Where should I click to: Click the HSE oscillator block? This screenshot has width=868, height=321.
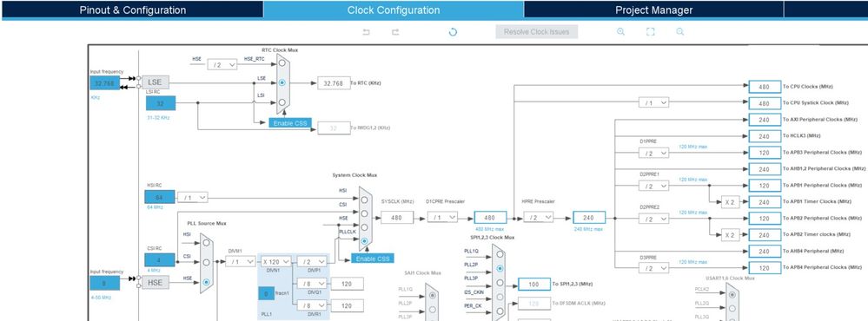(156, 282)
